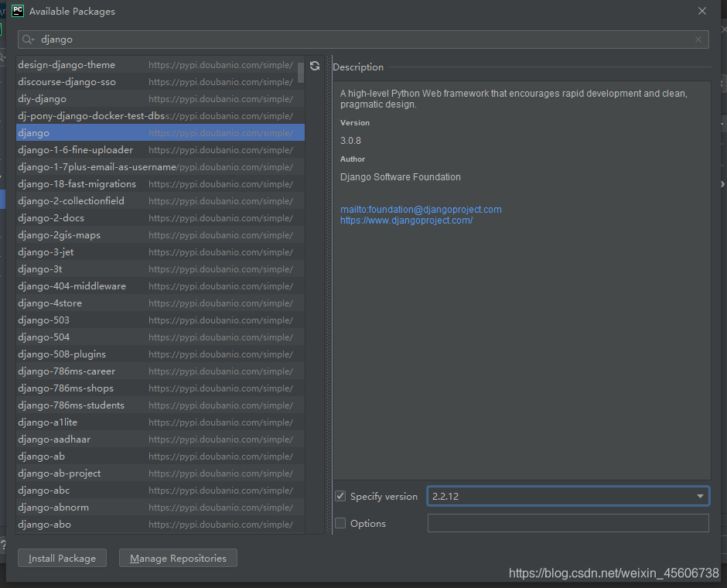Screen dimensions: 727x588
Task: Select django-2-collectionfield package
Action: 160,201
